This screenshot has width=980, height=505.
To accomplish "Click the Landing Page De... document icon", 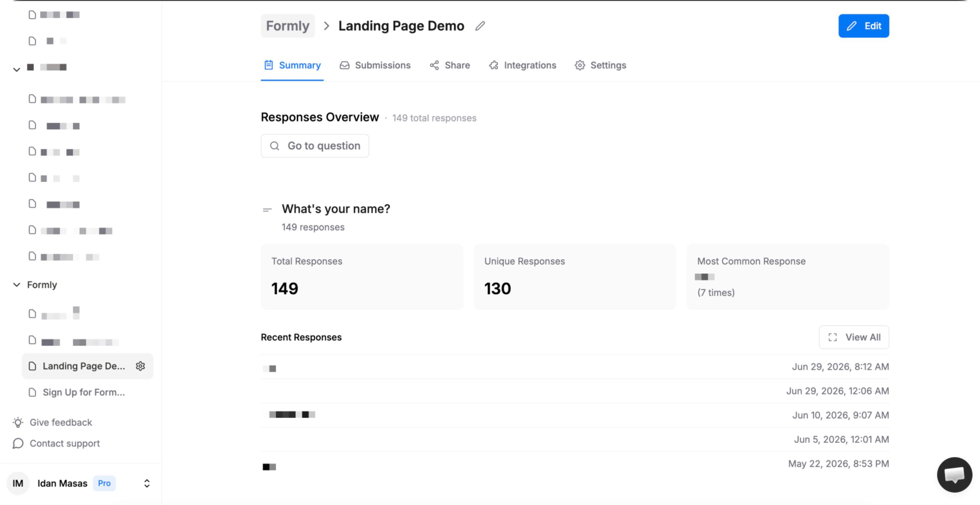I will tap(32, 366).
